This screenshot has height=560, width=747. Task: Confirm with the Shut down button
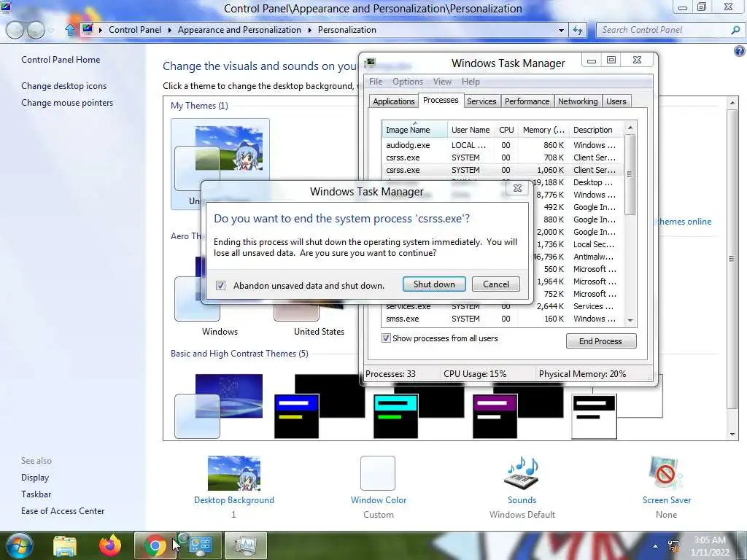coord(434,284)
